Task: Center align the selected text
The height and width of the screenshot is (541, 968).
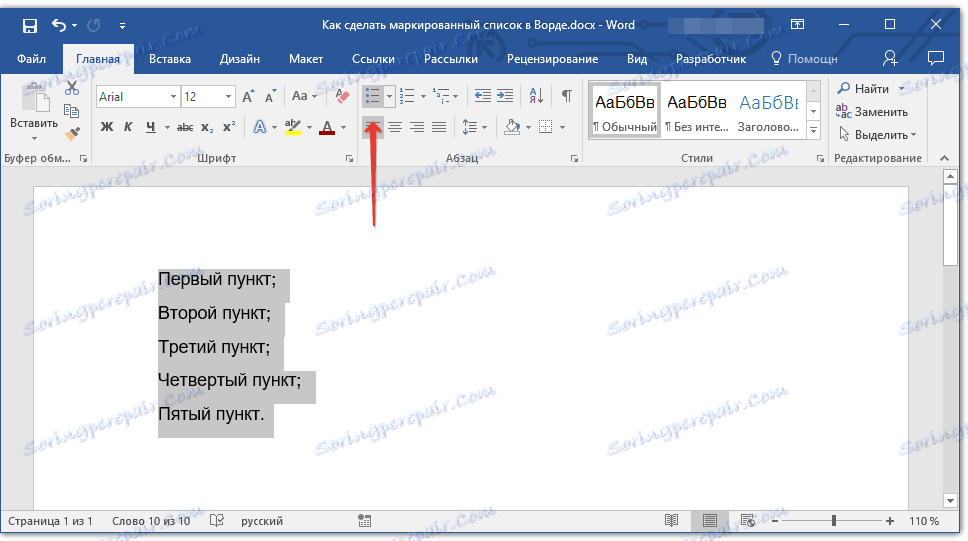Action: tap(395, 127)
